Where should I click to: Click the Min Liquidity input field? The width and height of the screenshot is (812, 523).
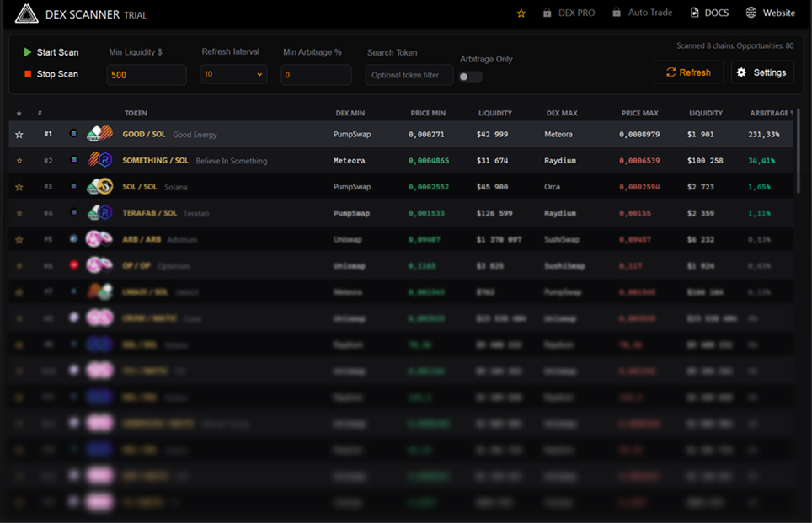click(146, 75)
